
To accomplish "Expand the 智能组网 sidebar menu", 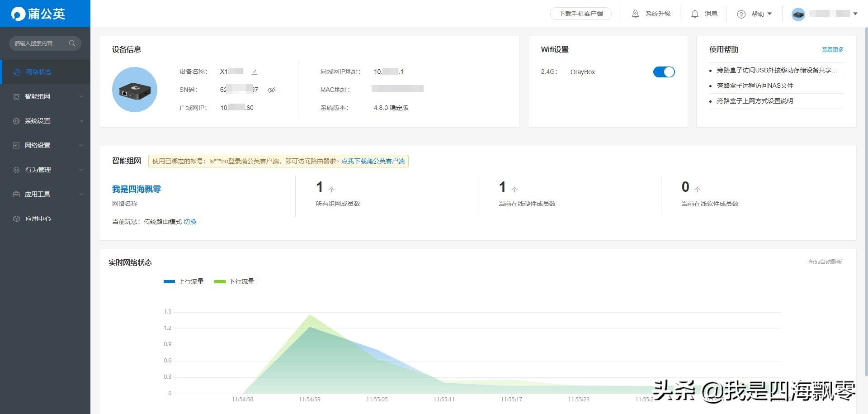I will (x=45, y=96).
